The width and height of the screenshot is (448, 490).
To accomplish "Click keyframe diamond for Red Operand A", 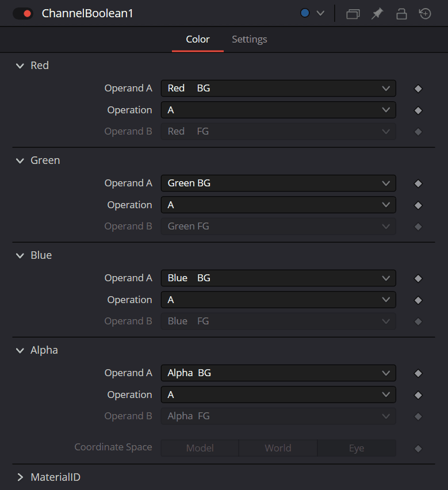I will (x=418, y=89).
